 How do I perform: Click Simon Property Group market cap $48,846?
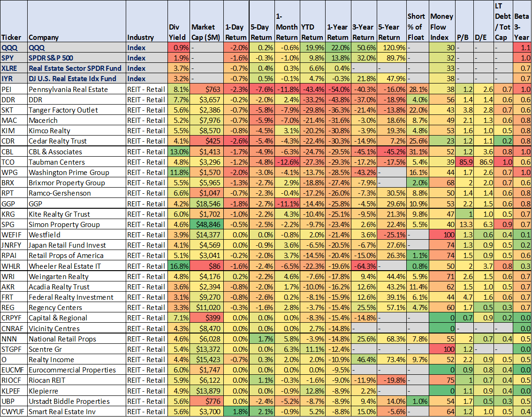click(206, 224)
